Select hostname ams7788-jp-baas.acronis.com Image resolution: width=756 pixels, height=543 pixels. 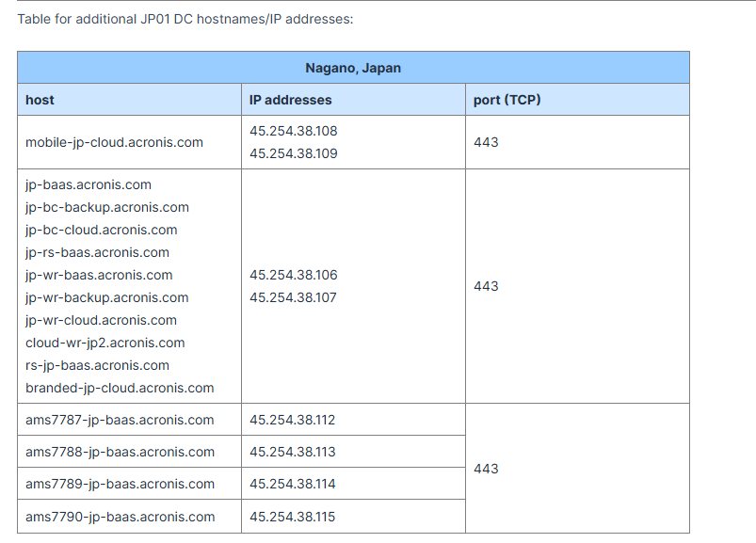(120, 452)
